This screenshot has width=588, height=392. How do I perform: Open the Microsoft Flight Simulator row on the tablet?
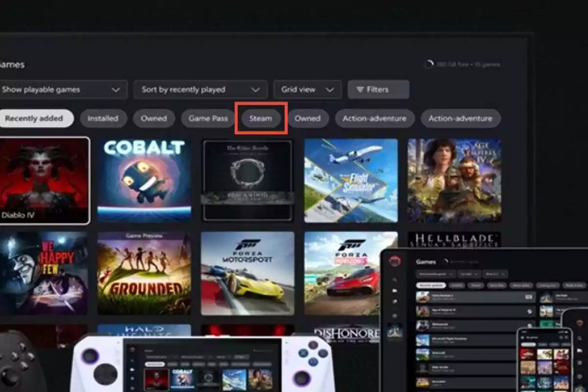click(x=465, y=340)
